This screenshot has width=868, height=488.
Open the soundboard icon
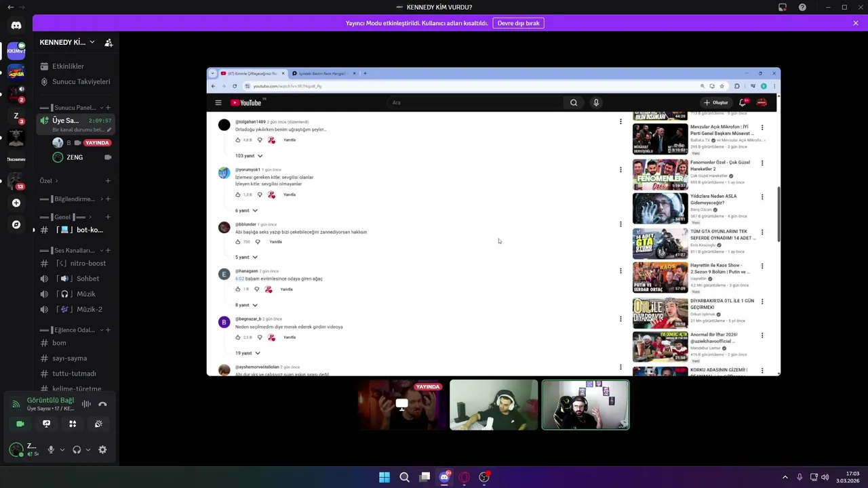pyautogui.click(x=98, y=424)
